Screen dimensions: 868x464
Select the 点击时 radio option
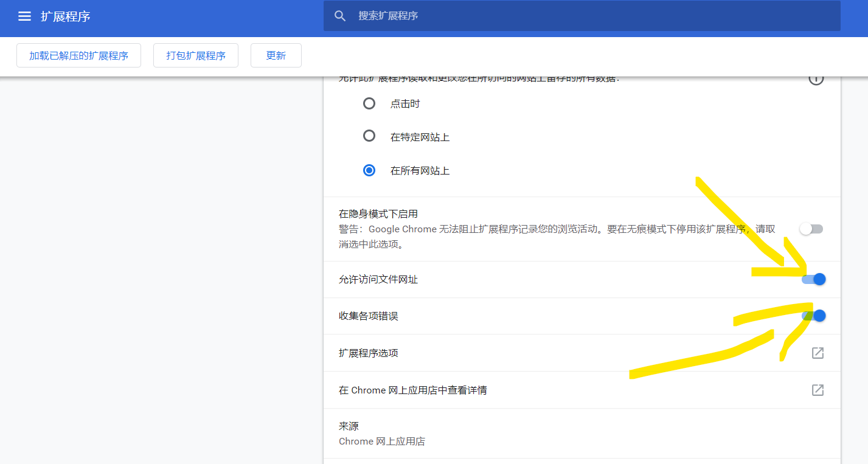(x=369, y=103)
